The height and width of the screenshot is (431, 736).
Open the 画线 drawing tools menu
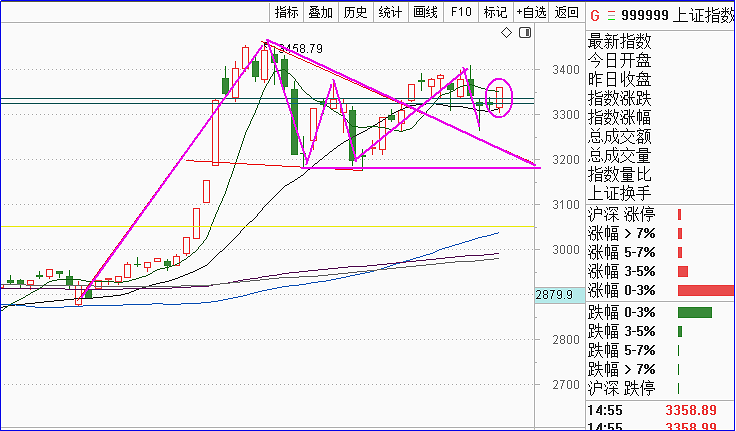click(x=425, y=12)
